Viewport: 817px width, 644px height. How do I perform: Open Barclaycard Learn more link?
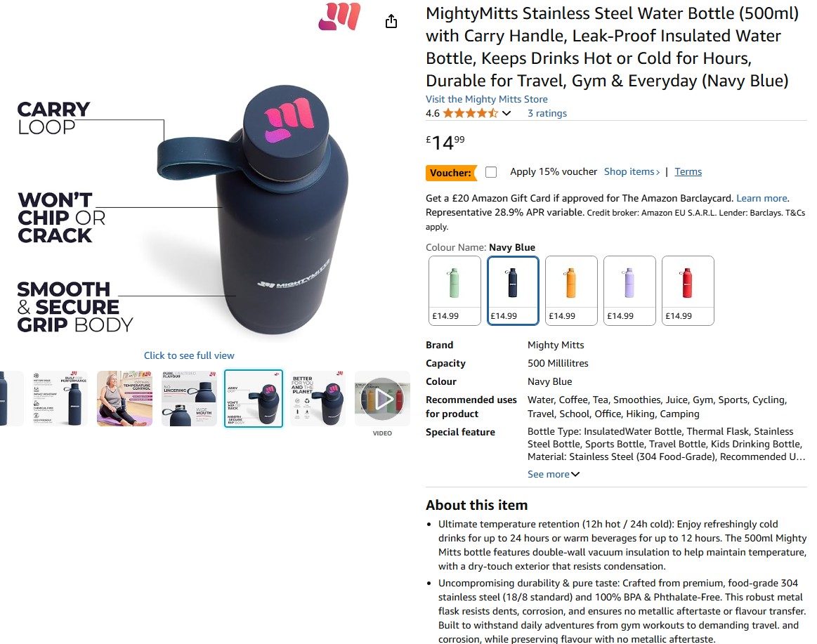pyautogui.click(x=762, y=198)
